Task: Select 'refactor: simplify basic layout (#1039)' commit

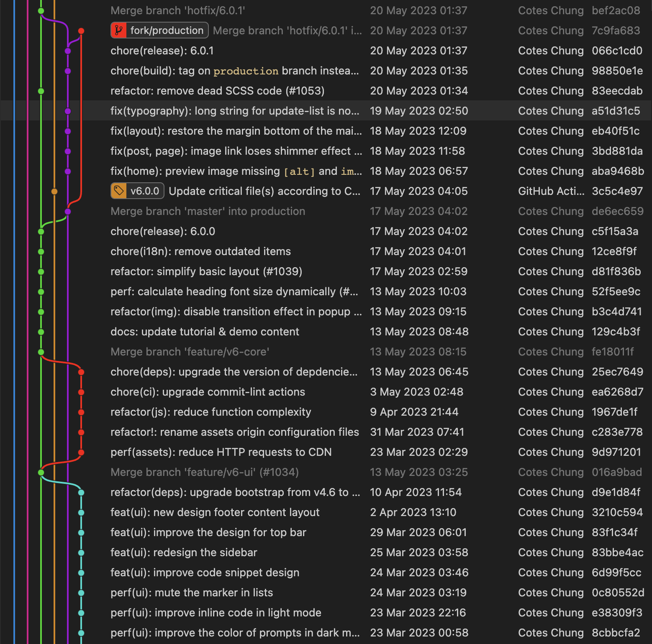Action: pyautogui.click(x=326, y=271)
